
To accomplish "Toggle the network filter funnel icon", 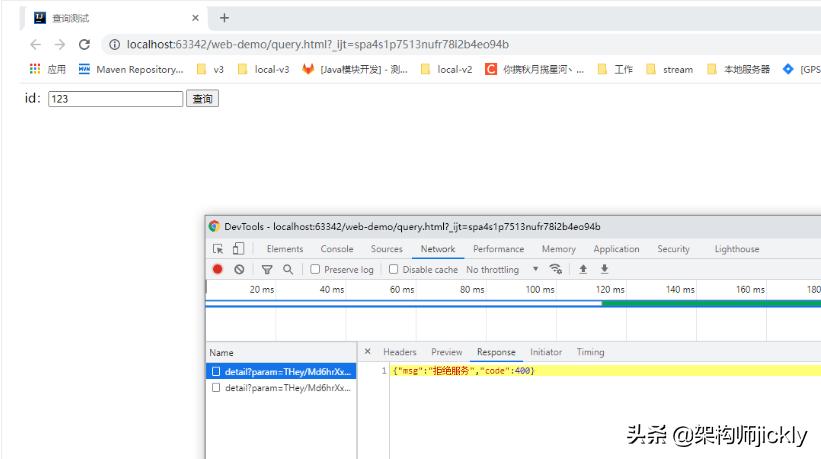I will pos(267,270).
